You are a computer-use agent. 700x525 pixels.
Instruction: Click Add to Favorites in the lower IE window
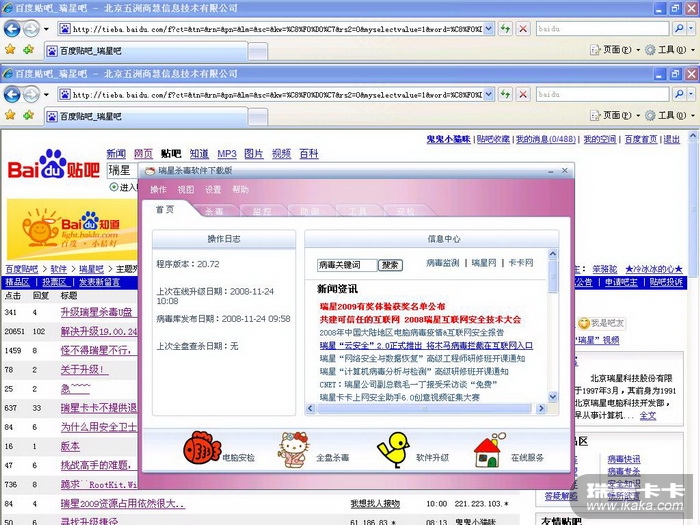pyautogui.click(x=29, y=115)
